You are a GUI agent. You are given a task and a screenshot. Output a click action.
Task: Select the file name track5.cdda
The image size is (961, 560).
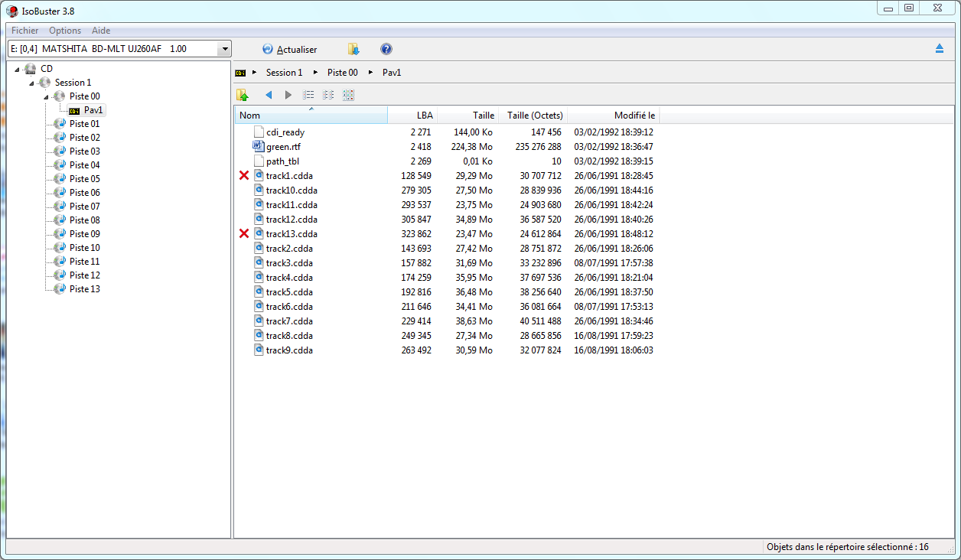click(289, 292)
